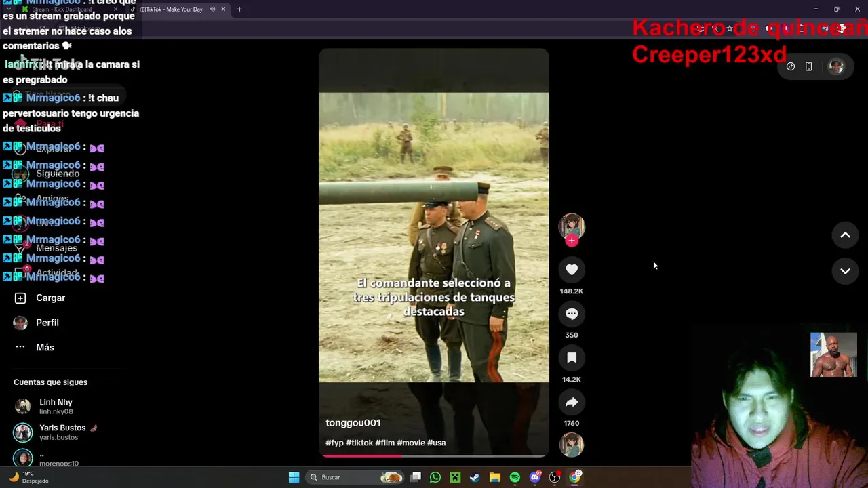Open the #usa hashtag
868x488 pixels.
(x=437, y=443)
